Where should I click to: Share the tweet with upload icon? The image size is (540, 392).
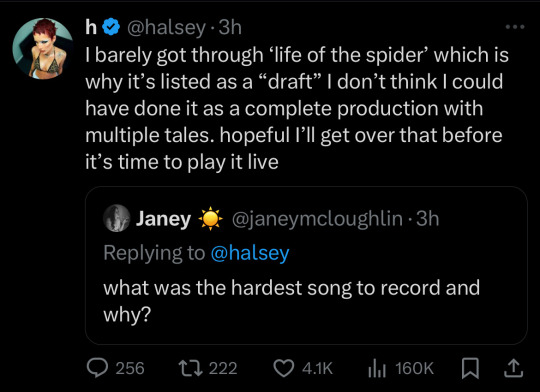(513, 368)
